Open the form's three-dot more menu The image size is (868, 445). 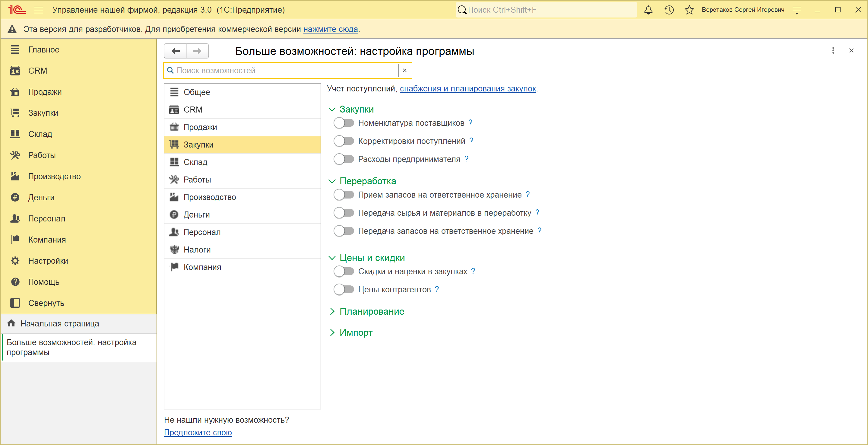[833, 51]
